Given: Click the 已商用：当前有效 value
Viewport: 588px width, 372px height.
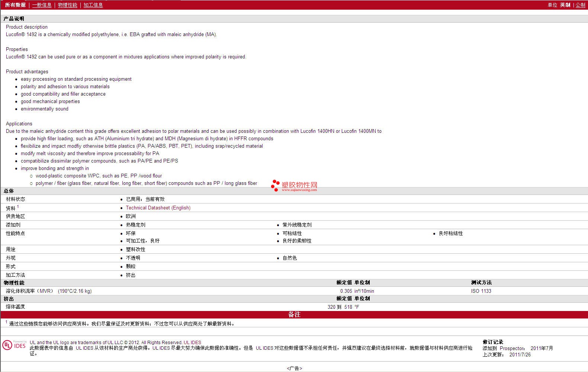Looking at the screenshot, I should tap(145, 199).
